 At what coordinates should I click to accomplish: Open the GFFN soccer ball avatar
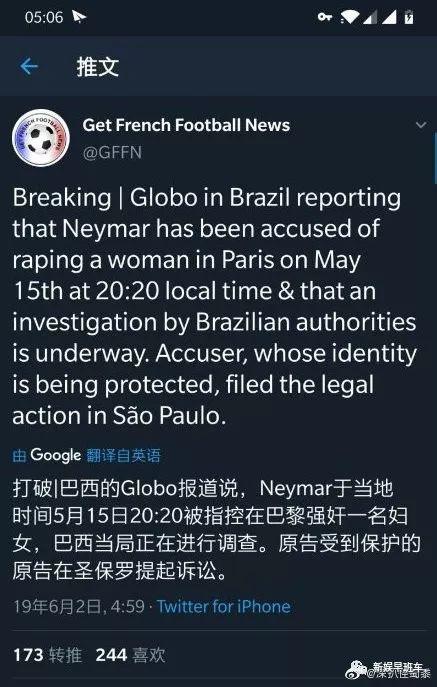[41, 138]
